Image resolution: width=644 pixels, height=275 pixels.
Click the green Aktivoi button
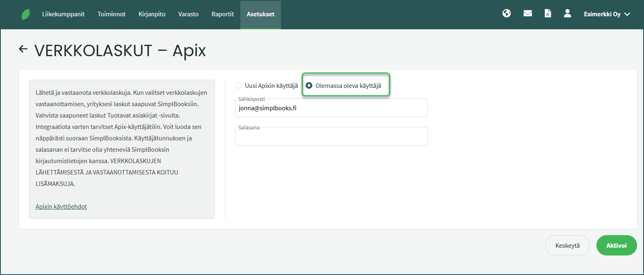tap(616, 246)
